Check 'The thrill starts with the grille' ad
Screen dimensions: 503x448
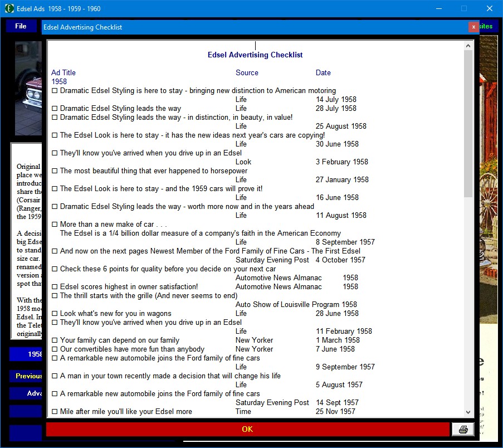pyautogui.click(x=55, y=296)
